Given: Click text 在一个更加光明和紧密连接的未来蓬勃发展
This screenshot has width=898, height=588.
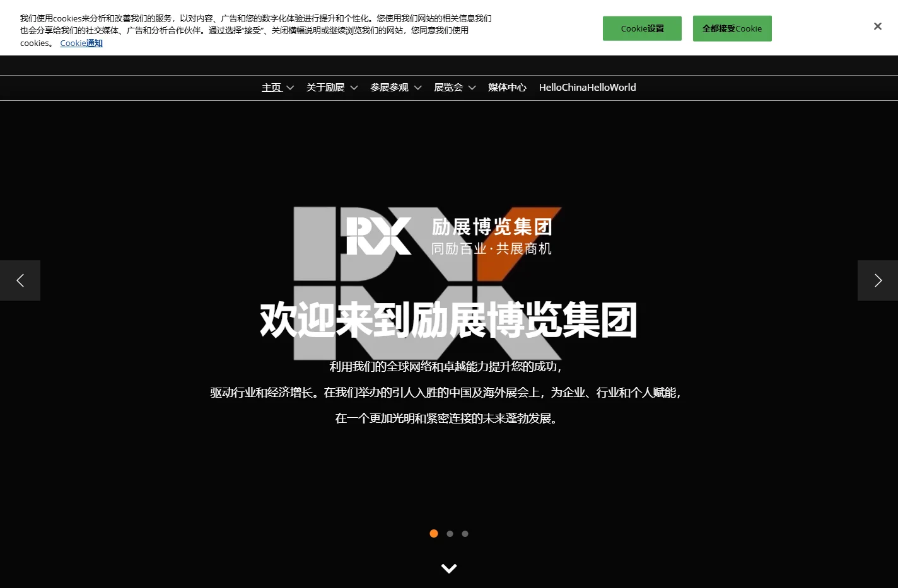Looking at the screenshot, I should 446,418.
